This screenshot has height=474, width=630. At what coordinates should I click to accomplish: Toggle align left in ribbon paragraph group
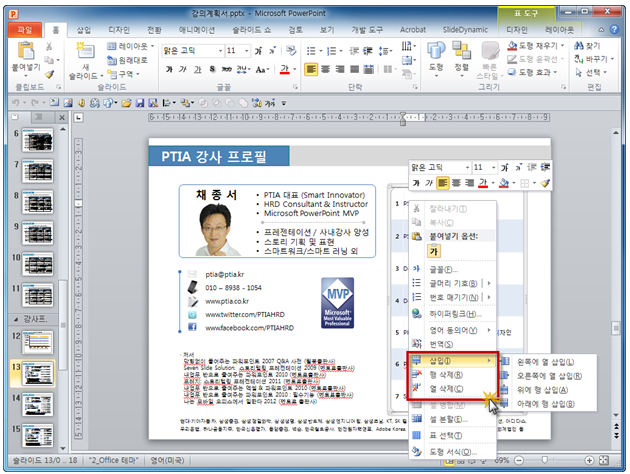point(311,69)
